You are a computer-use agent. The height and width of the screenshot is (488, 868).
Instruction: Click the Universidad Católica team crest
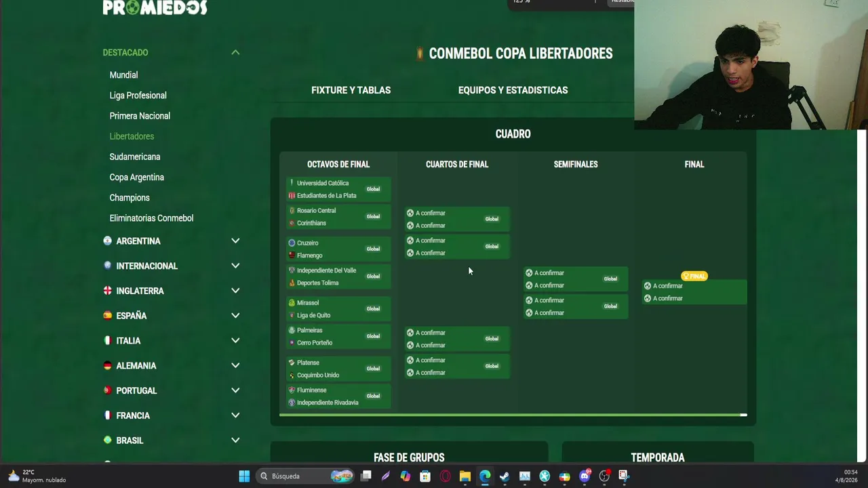[292, 183]
